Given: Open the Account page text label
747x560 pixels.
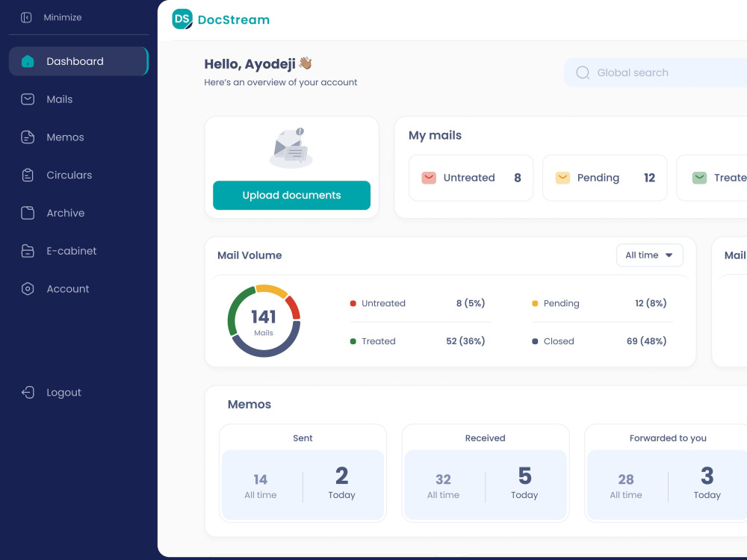Looking at the screenshot, I should point(68,288).
